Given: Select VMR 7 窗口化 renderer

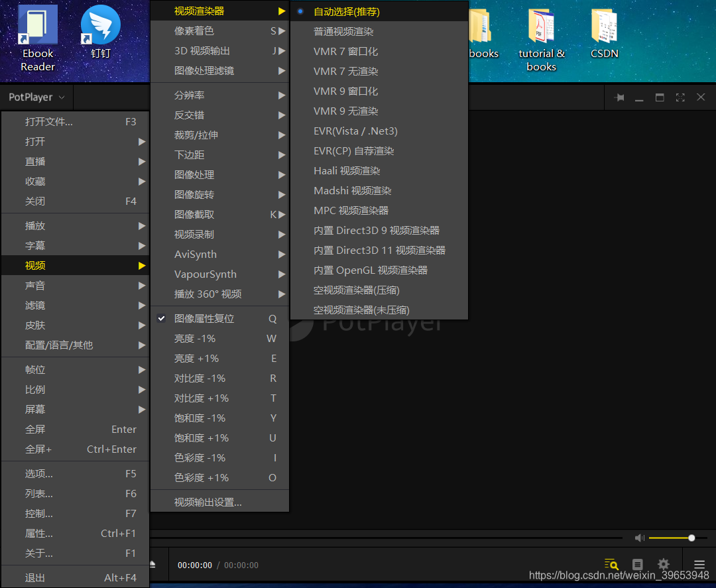Looking at the screenshot, I should click(379, 51).
